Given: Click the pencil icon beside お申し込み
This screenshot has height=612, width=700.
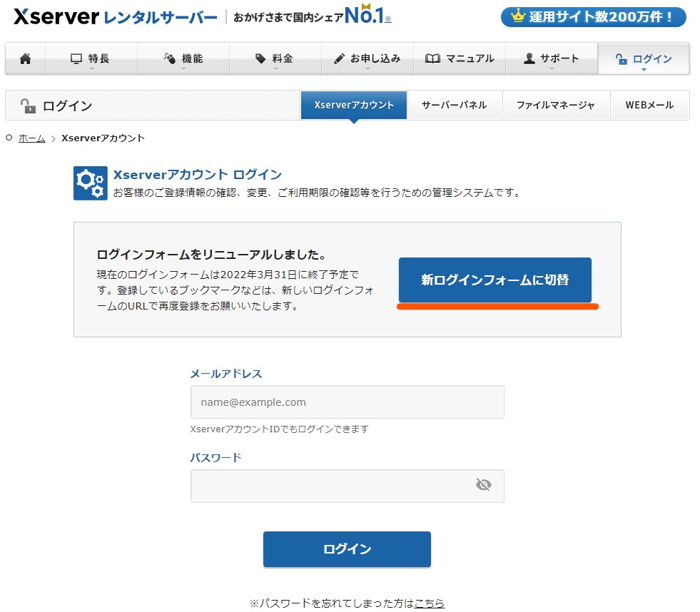Looking at the screenshot, I should pyautogui.click(x=339, y=58).
